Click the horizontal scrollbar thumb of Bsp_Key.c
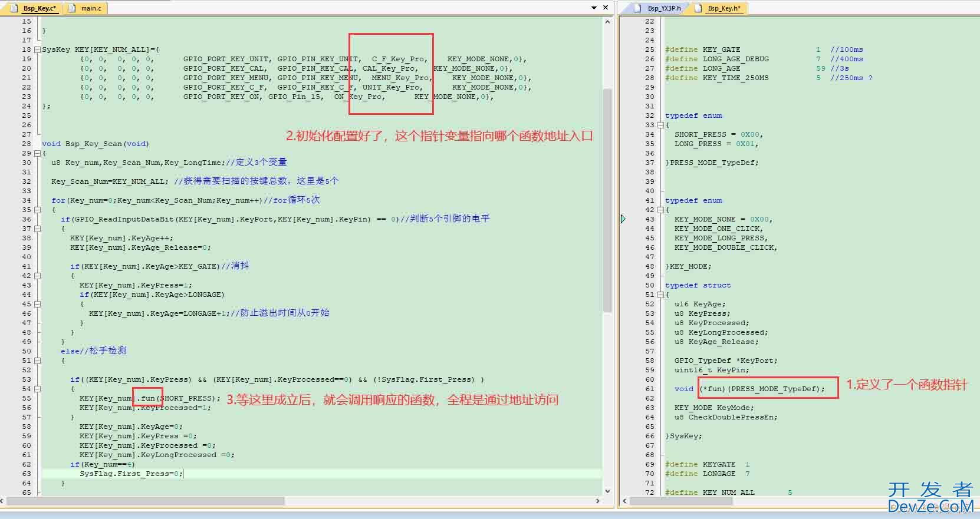 click(x=145, y=501)
